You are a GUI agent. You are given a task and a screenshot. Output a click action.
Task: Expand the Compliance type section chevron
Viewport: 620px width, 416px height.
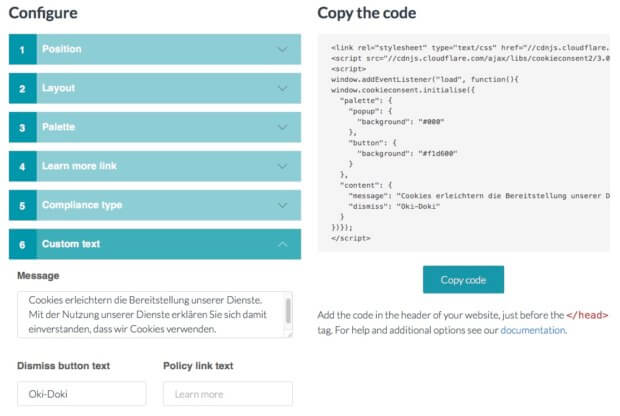point(282,205)
